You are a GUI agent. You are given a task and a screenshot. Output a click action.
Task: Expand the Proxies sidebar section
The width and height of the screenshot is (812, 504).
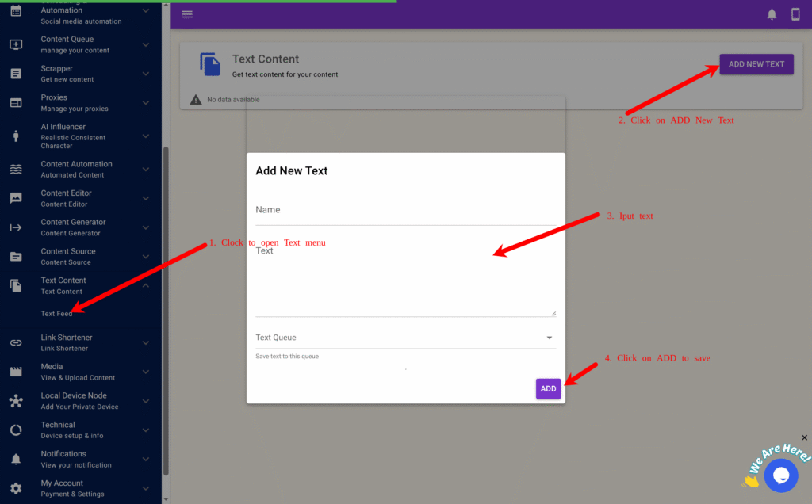(x=146, y=103)
